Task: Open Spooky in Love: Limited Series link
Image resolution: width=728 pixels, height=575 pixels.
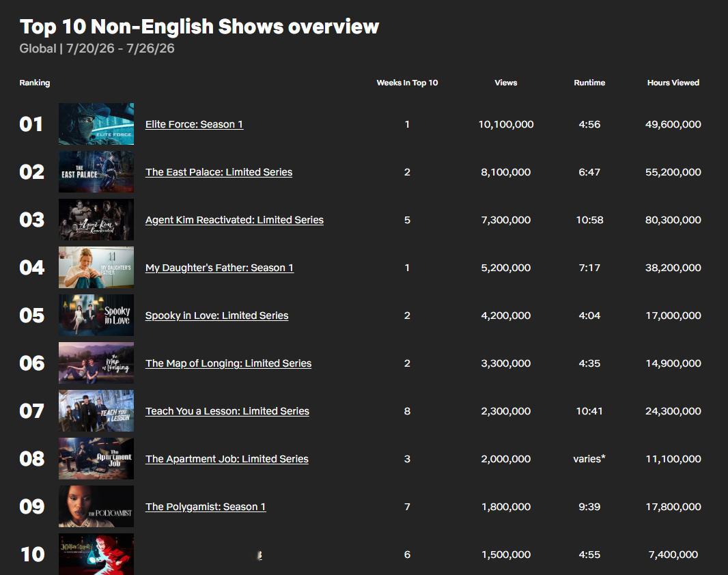Action: click(216, 315)
